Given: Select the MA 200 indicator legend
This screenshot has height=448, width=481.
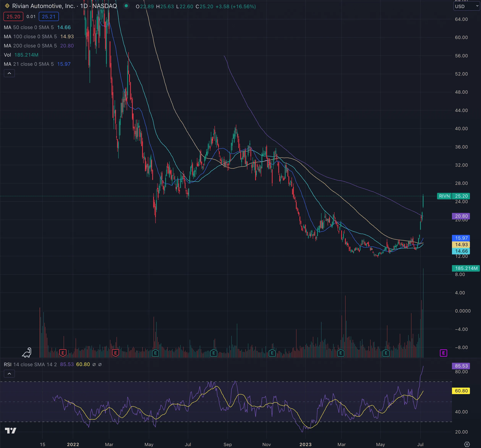Looking at the screenshot, I should (39, 46).
